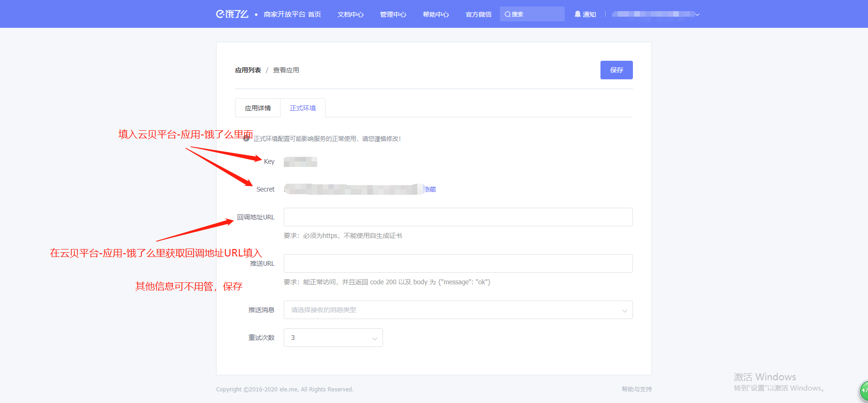The width and height of the screenshot is (868, 403).
Task: Open the 重试次数 retry count dropdown
Action: [333, 338]
